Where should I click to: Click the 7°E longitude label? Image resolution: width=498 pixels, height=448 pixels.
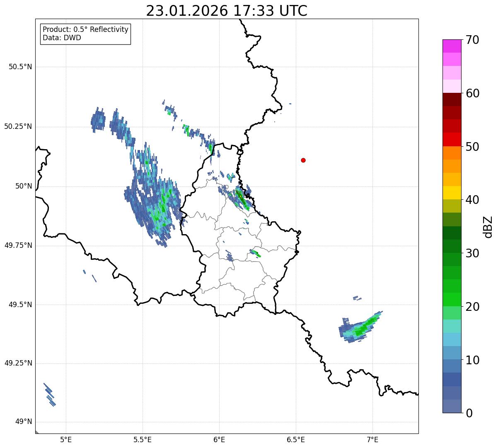[x=372, y=440]
